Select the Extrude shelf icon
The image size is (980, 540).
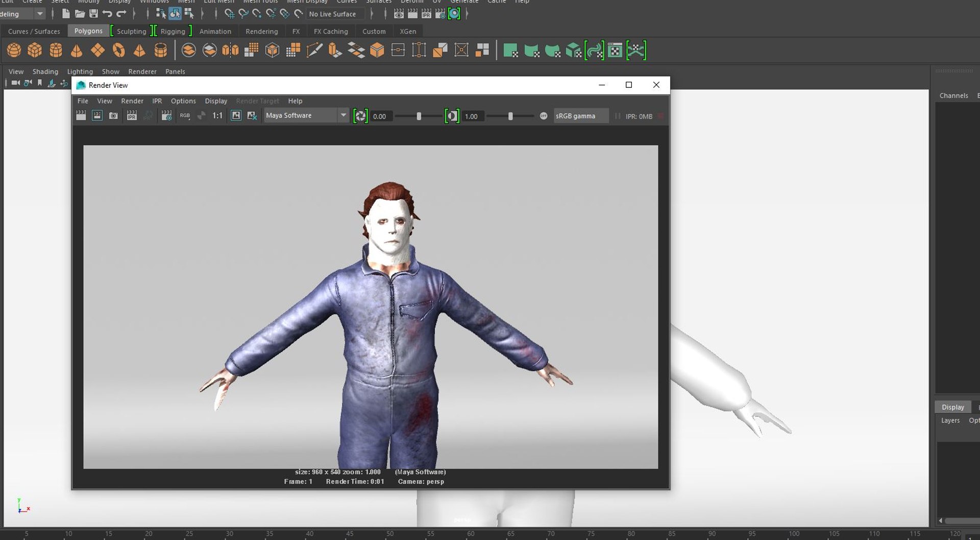click(335, 50)
